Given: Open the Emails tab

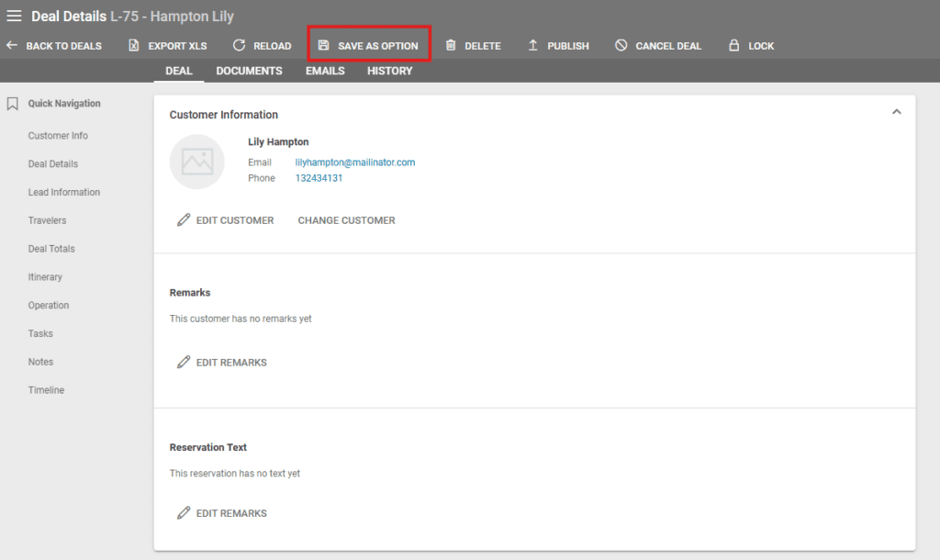Looking at the screenshot, I should 325,71.
